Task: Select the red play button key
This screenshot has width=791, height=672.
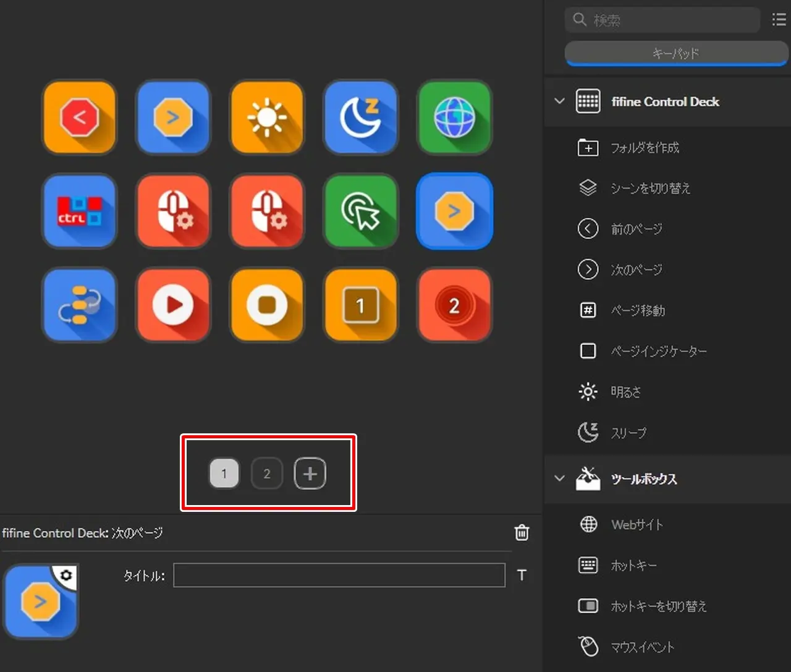Action: click(173, 305)
